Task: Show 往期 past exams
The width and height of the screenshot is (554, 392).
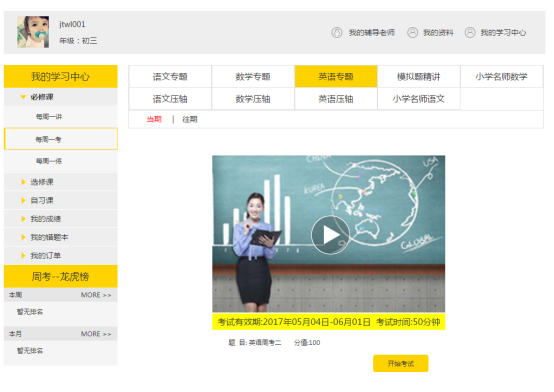Action: click(190, 119)
